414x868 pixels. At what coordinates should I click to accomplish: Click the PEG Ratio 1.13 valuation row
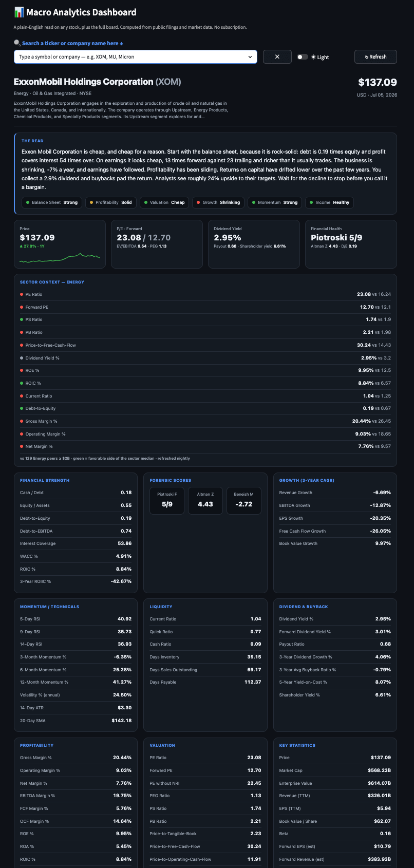(x=205, y=796)
